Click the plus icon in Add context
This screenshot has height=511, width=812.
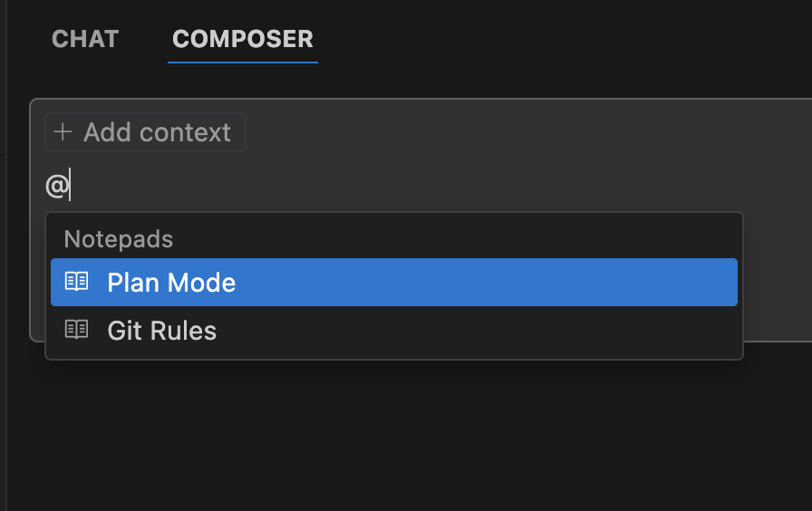click(x=63, y=132)
